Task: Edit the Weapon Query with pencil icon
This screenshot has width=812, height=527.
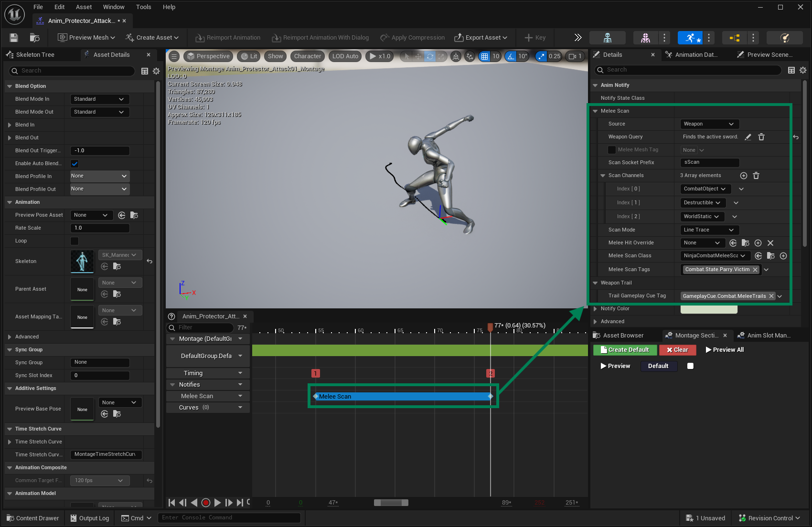Action: pos(748,137)
